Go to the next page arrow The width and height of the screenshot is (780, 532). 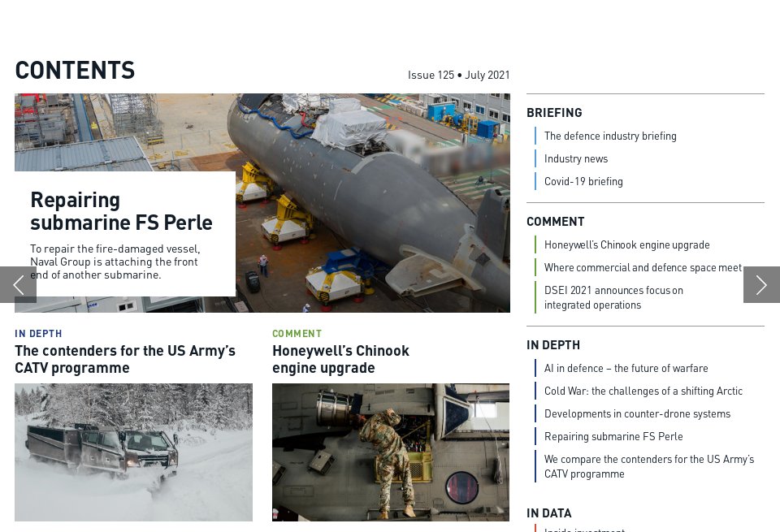click(x=761, y=284)
